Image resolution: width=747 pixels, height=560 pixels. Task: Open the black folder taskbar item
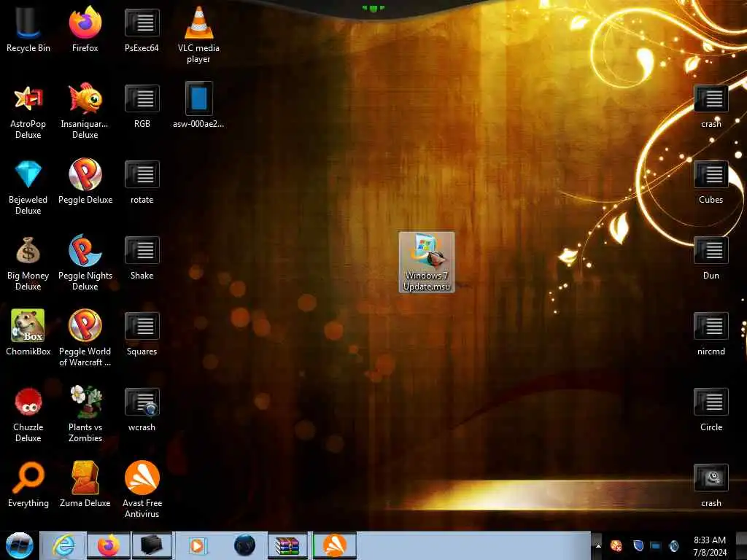click(x=152, y=545)
